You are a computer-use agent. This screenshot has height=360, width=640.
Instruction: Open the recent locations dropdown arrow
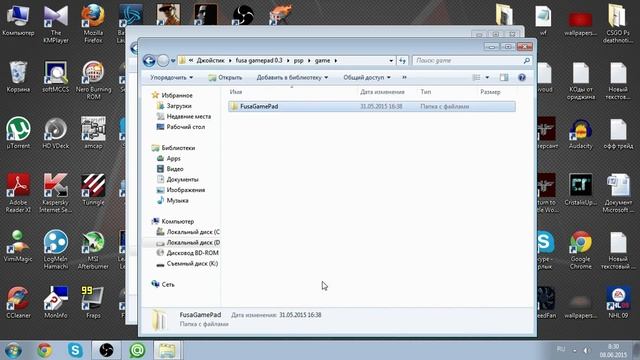[x=173, y=61]
